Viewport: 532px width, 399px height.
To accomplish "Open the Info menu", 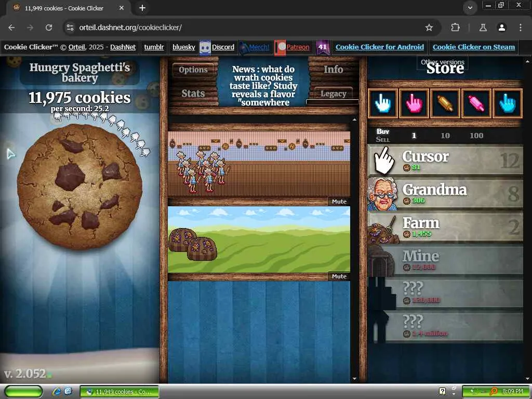I will click(x=333, y=70).
